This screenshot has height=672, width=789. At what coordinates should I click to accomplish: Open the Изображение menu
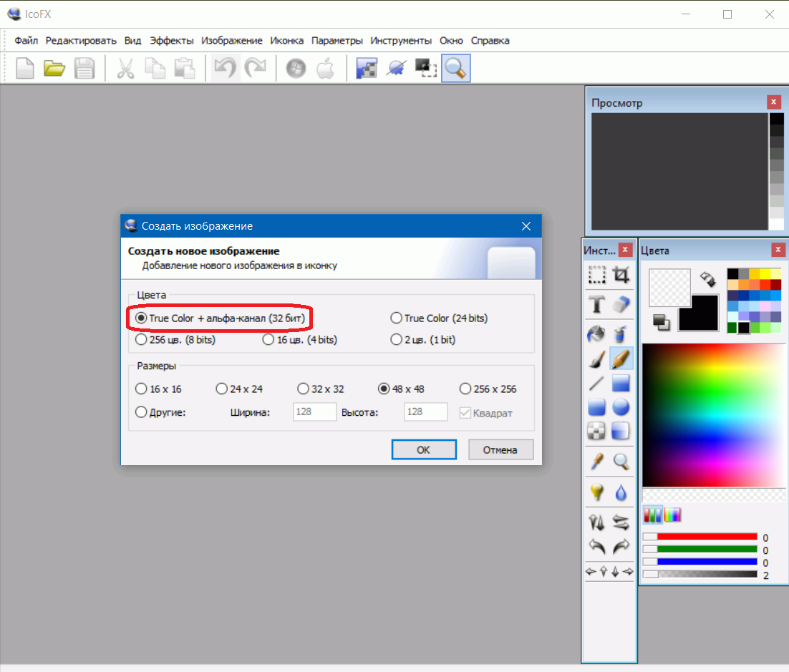tap(232, 41)
